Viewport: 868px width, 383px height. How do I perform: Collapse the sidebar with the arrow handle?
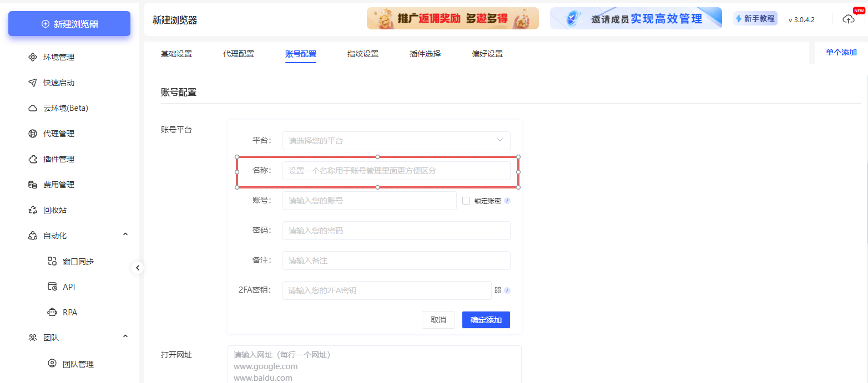(138, 267)
